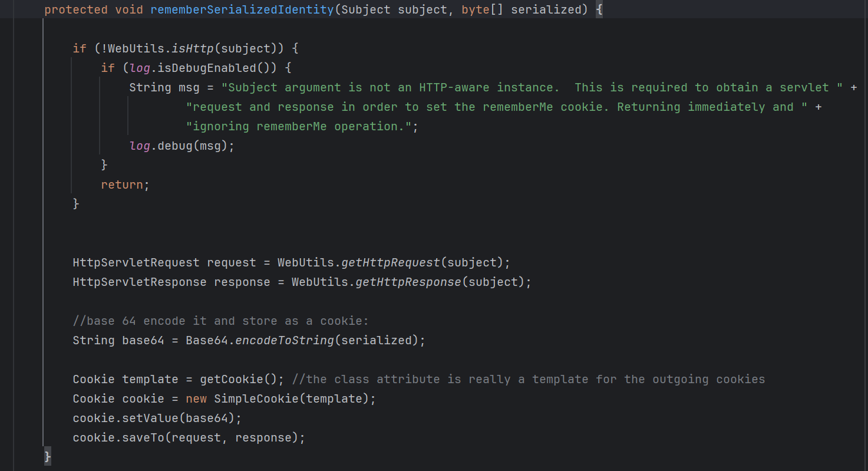The image size is (868, 471).
Task: Click 'getHttpResponse' method call
Action: click(x=408, y=282)
